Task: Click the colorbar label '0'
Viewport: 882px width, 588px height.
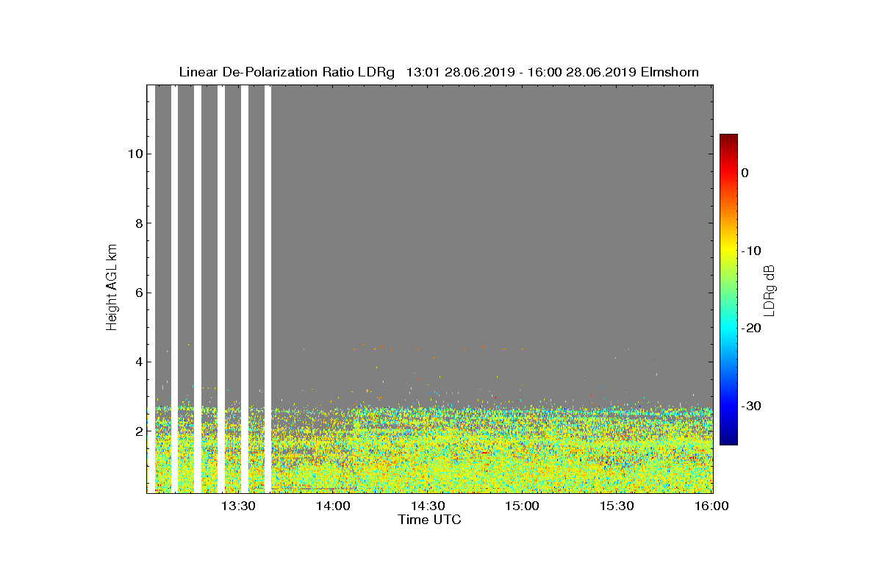Action: click(x=745, y=173)
